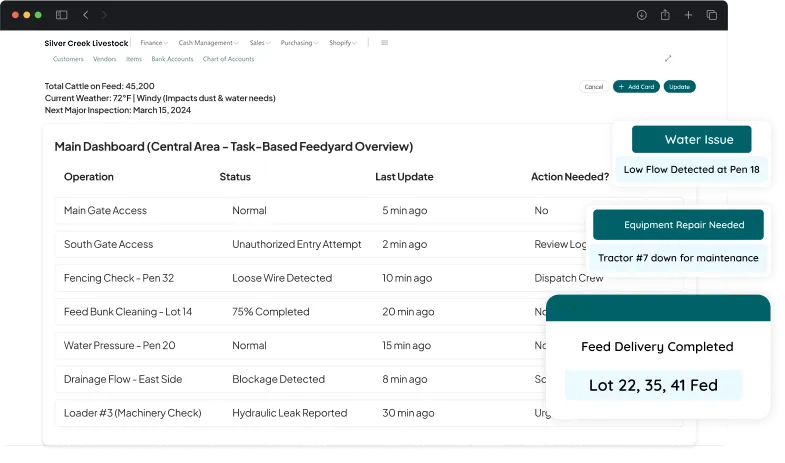Expand the Finance dropdown
The height and width of the screenshot is (463, 785).
click(x=153, y=43)
